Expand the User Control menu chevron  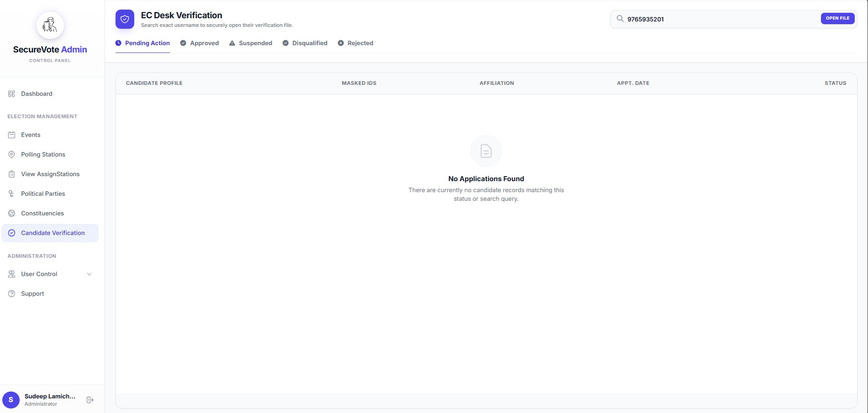(89, 274)
